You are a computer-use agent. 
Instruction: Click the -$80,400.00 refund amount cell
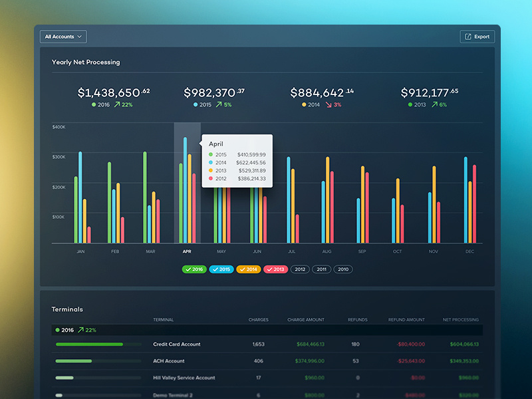click(410, 344)
